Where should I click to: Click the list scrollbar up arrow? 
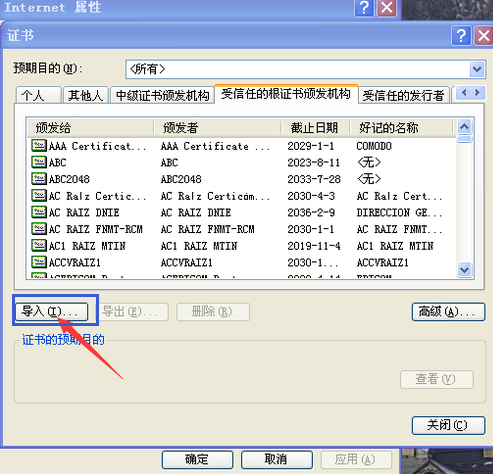point(465,127)
